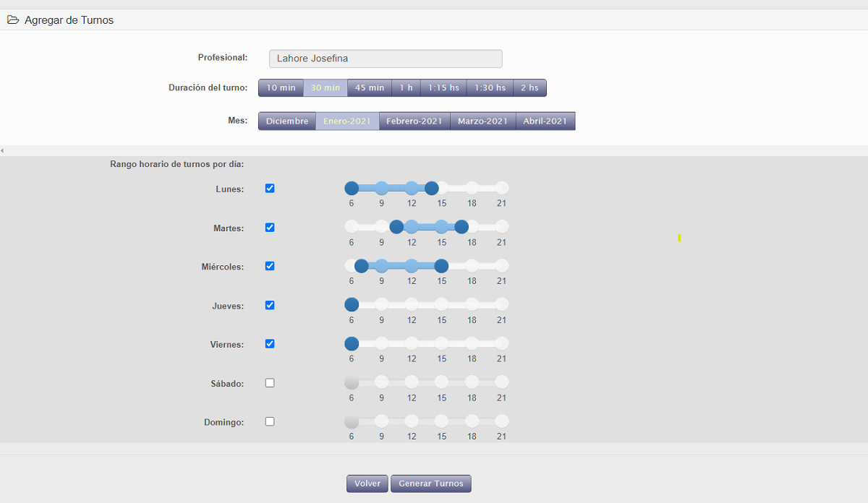This screenshot has width=868, height=503.
Task: Enable the Domingo checkbox
Action: (x=270, y=421)
